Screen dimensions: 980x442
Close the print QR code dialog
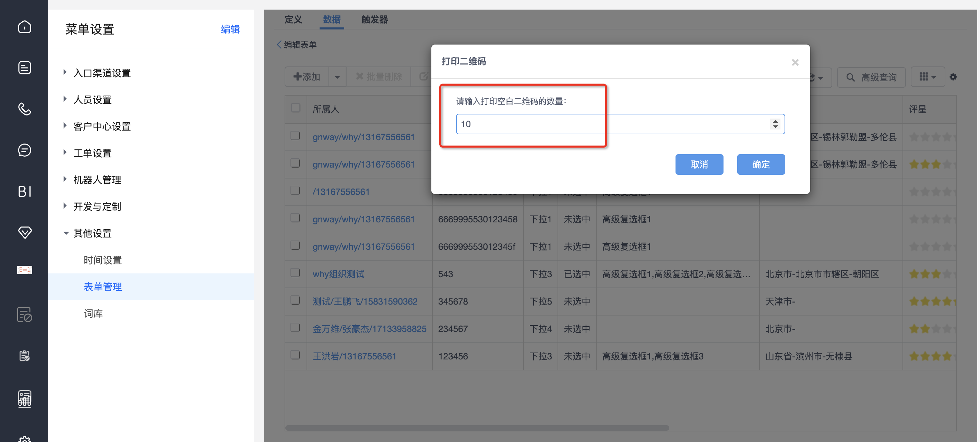click(x=795, y=62)
